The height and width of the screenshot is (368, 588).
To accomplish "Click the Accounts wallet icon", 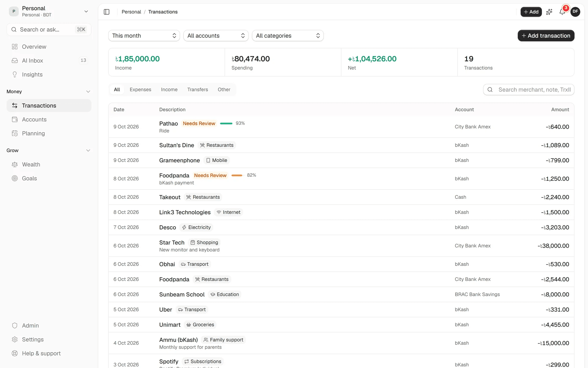I will pos(15,119).
